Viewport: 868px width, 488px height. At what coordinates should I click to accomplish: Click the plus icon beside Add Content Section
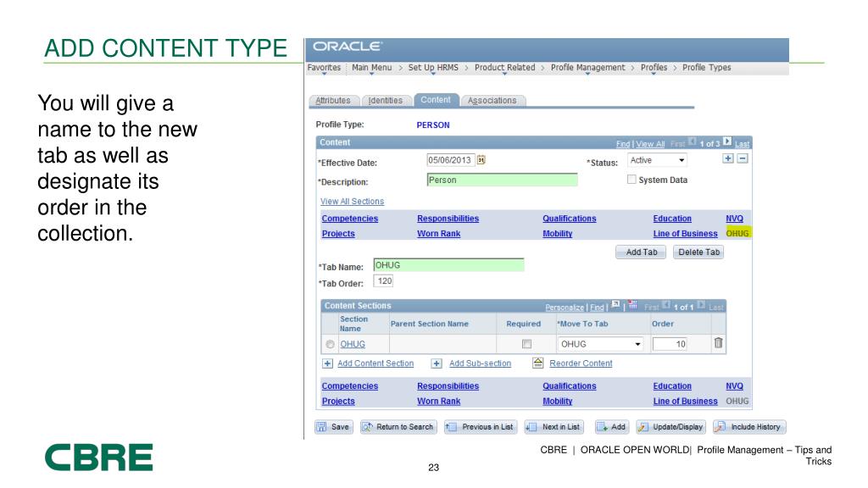click(x=328, y=363)
